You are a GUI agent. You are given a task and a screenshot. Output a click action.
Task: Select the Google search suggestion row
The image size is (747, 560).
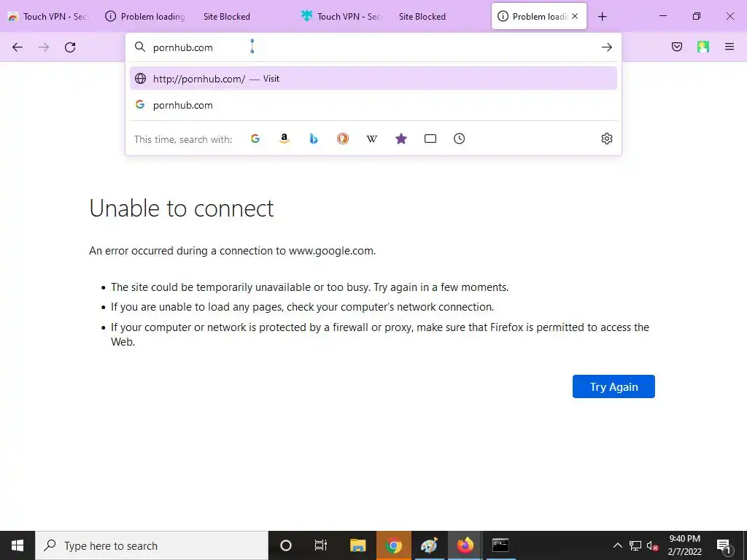pyautogui.click(x=373, y=105)
